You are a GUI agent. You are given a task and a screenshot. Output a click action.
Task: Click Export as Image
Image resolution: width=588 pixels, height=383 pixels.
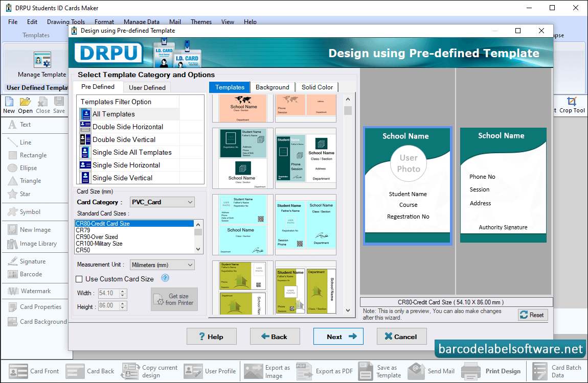(x=267, y=371)
